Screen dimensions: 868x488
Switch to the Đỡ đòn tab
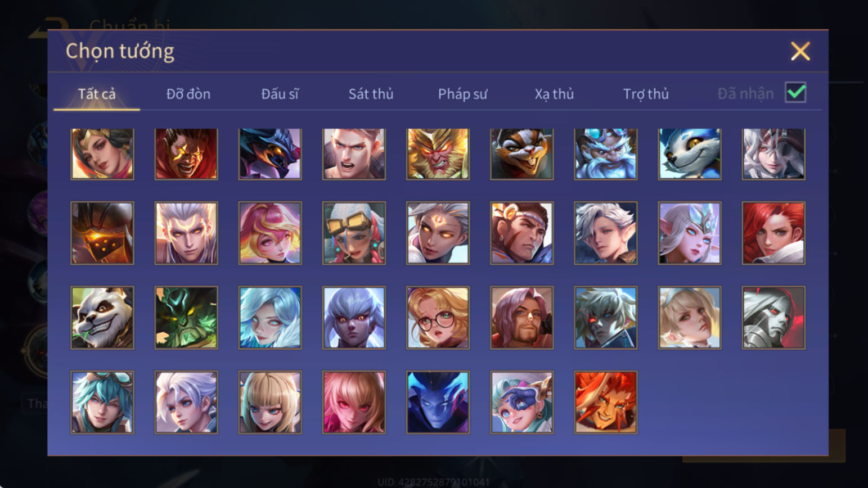188,94
